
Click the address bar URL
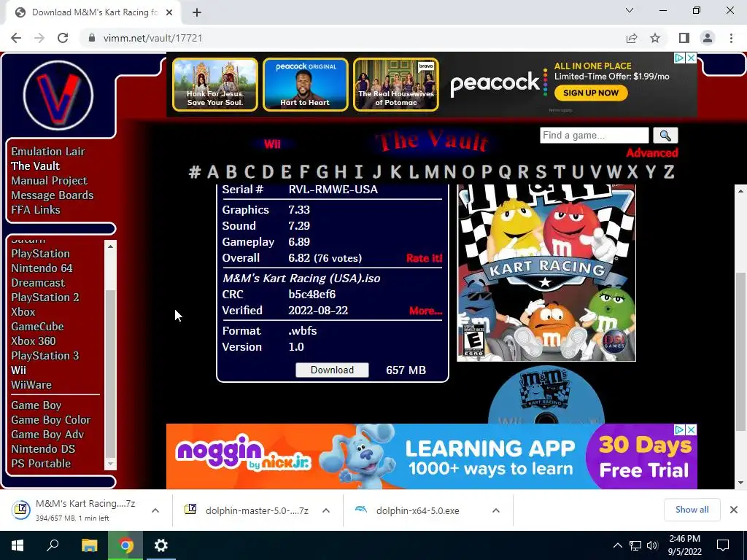(152, 38)
